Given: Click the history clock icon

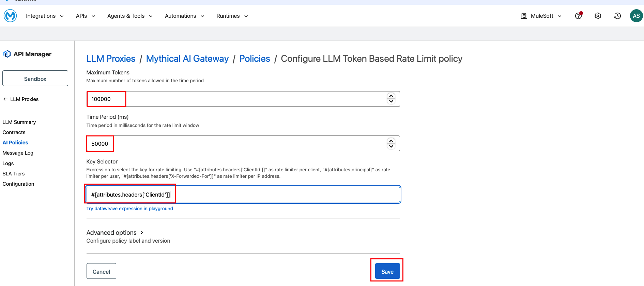Looking at the screenshot, I should [617, 16].
